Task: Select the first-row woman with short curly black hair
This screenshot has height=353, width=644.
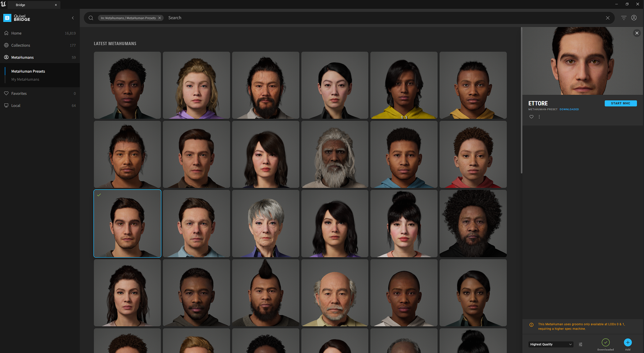Action: pos(127,85)
